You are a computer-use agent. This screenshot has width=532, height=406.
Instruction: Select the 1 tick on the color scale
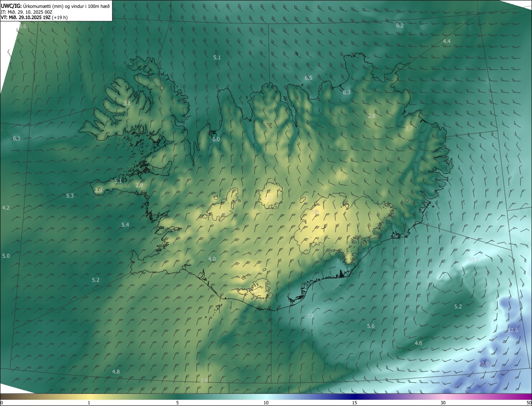click(x=89, y=403)
